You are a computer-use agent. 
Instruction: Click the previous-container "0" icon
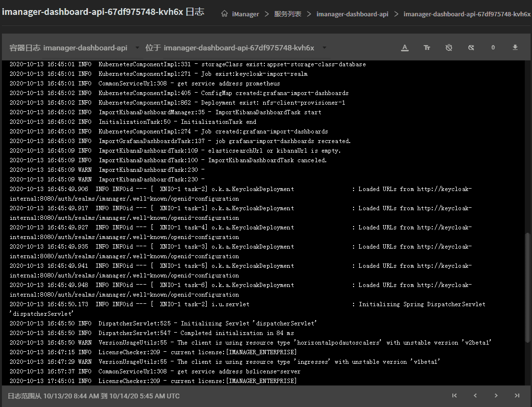(x=493, y=48)
